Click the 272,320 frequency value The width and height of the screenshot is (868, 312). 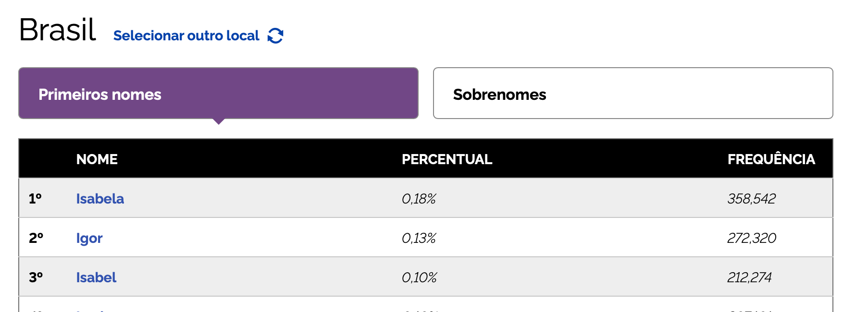tap(751, 238)
